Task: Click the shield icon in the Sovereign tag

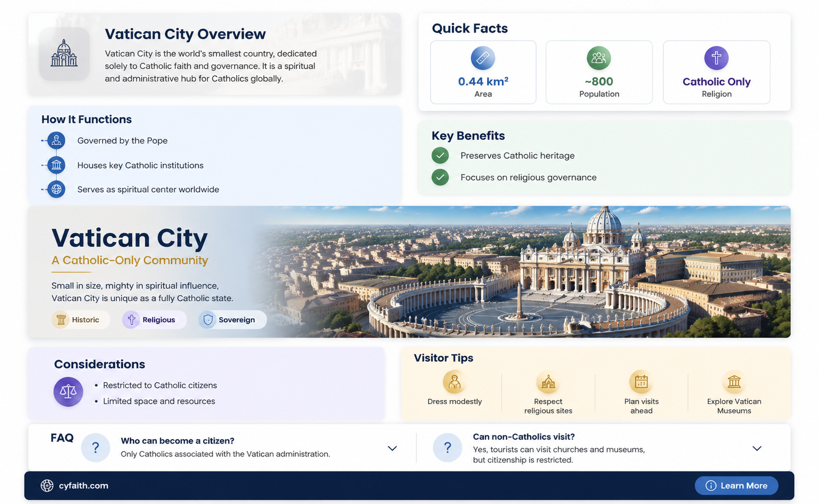Action: click(x=207, y=320)
